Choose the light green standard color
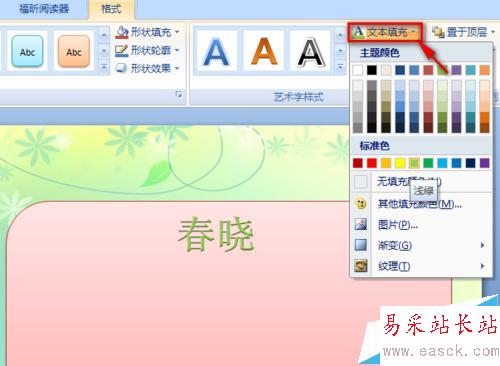This screenshot has width=500, height=366. click(414, 163)
